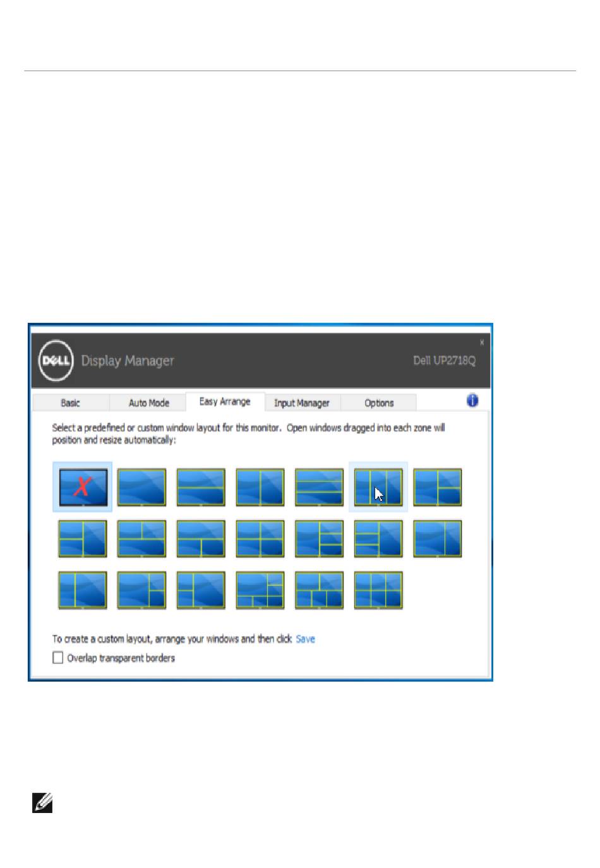Pick layout with two top zones, one bottom
The width and height of the screenshot is (600, 868).
141,538
